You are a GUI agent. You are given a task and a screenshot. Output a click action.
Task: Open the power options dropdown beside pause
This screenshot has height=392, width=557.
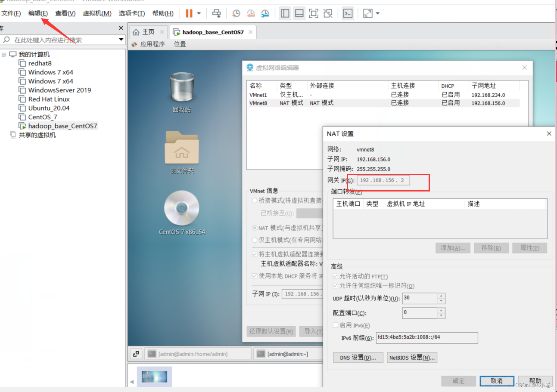pos(199,13)
